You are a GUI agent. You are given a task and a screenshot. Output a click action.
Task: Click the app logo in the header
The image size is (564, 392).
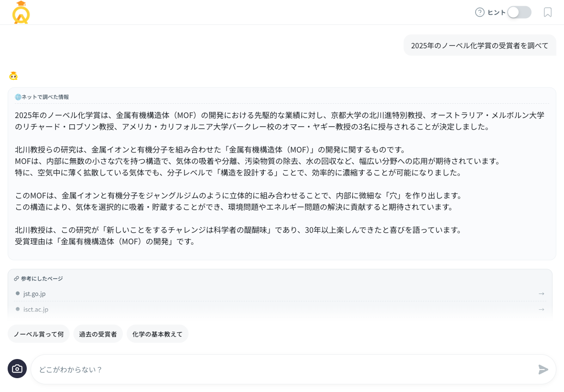click(21, 12)
